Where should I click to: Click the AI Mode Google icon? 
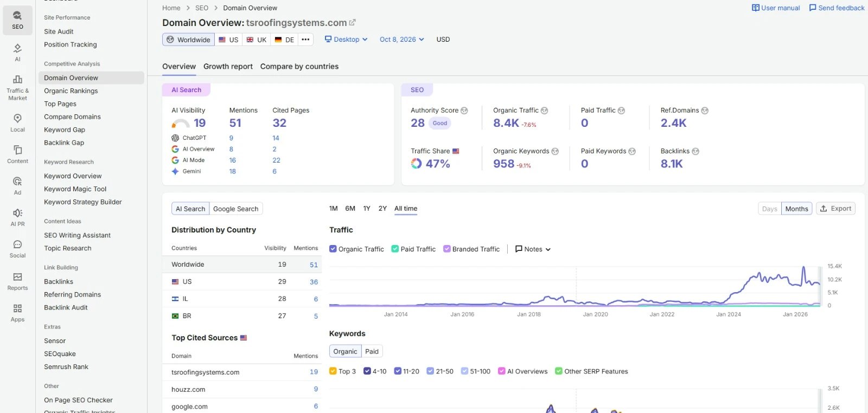[175, 160]
